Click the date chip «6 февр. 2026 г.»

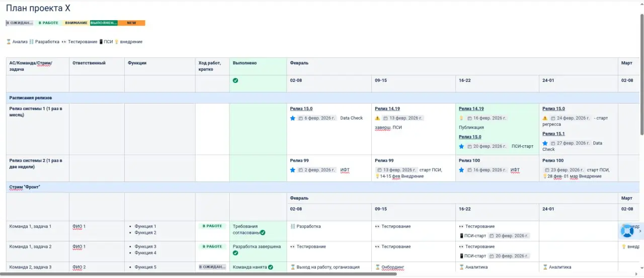pos(317,118)
